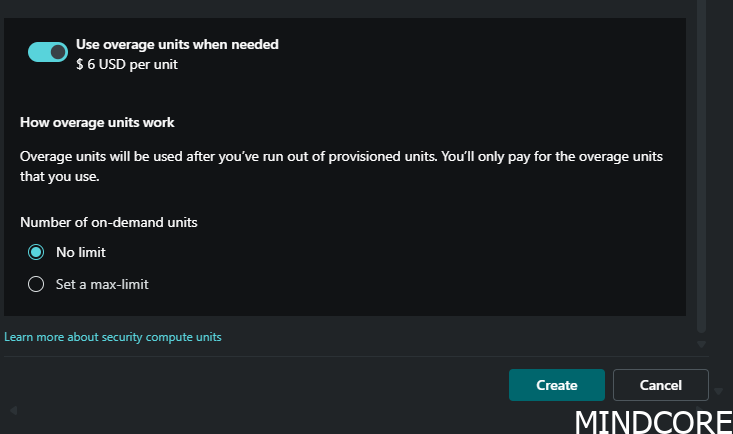Select the No limit radio button
The image size is (733, 434).
[36, 252]
